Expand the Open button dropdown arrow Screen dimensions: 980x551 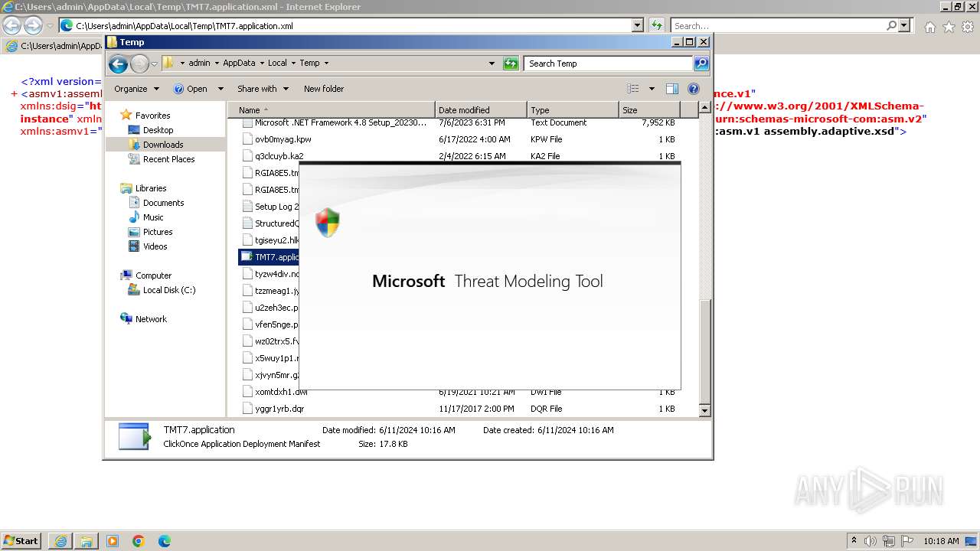pyautogui.click(x=220, y=89)
